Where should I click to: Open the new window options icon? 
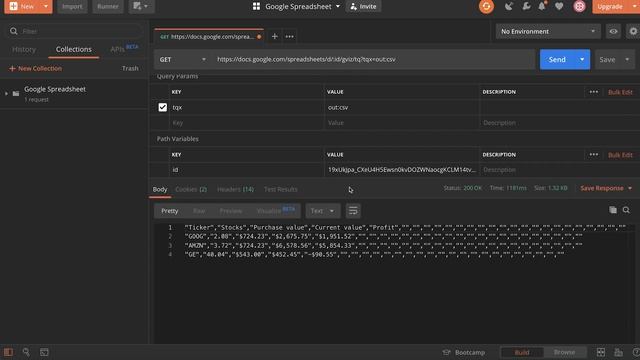pyautogui.click(x=141, y=6)
